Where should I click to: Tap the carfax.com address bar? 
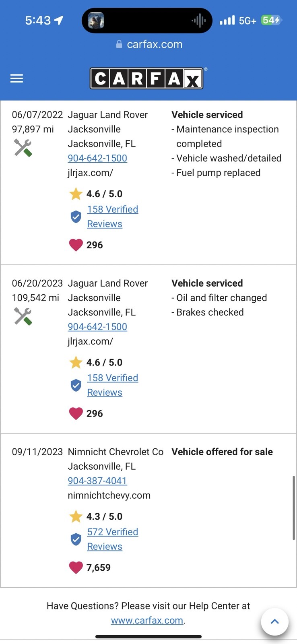(x=149, y=44)
